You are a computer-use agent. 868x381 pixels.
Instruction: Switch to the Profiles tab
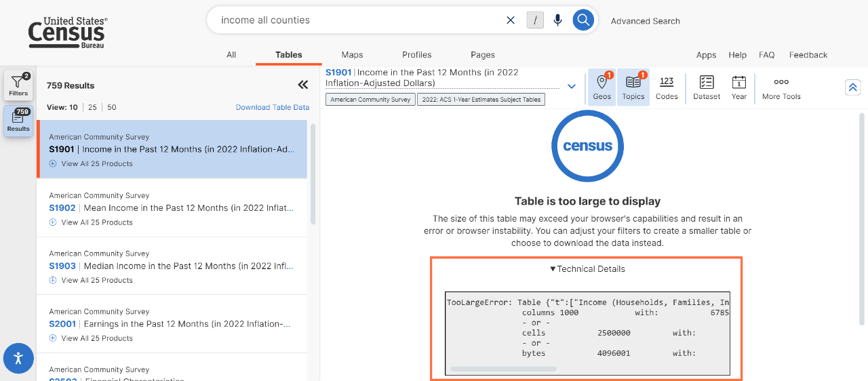pos(417,55)
